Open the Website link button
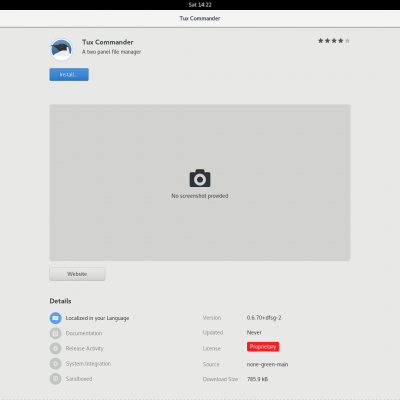The image size is (400, 400). coord(77,274)
